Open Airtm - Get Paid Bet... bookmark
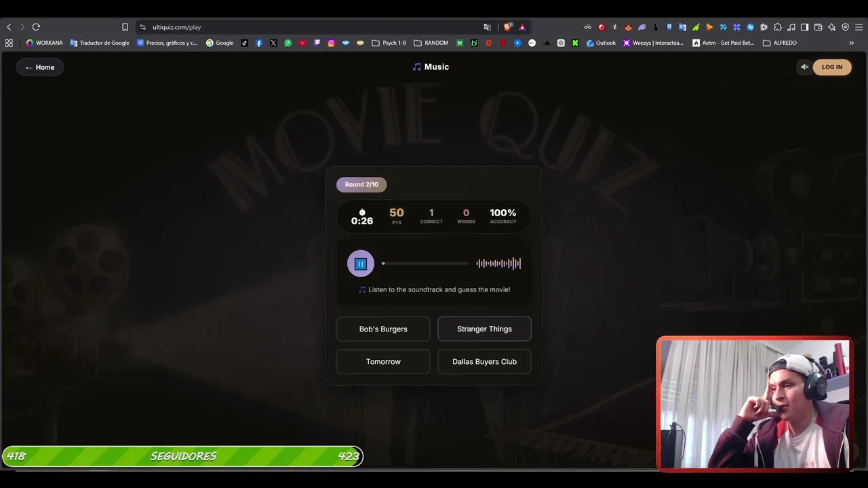The image size is (868, 488). click(x=723, y=43)
